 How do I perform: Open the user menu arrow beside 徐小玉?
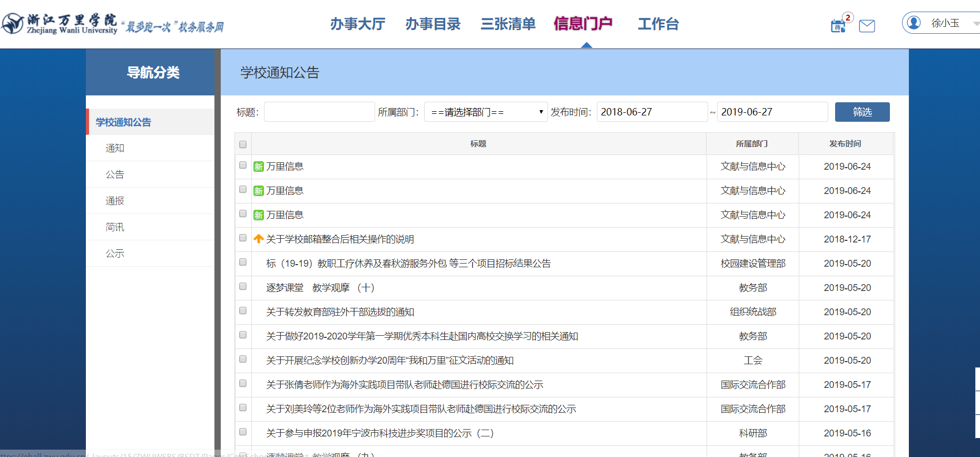(975, 23)
